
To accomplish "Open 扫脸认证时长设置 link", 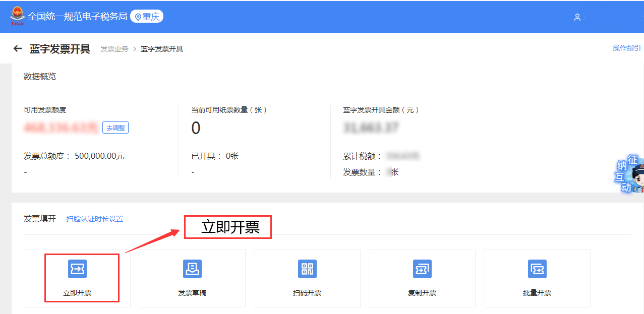I will coord(95,219).
